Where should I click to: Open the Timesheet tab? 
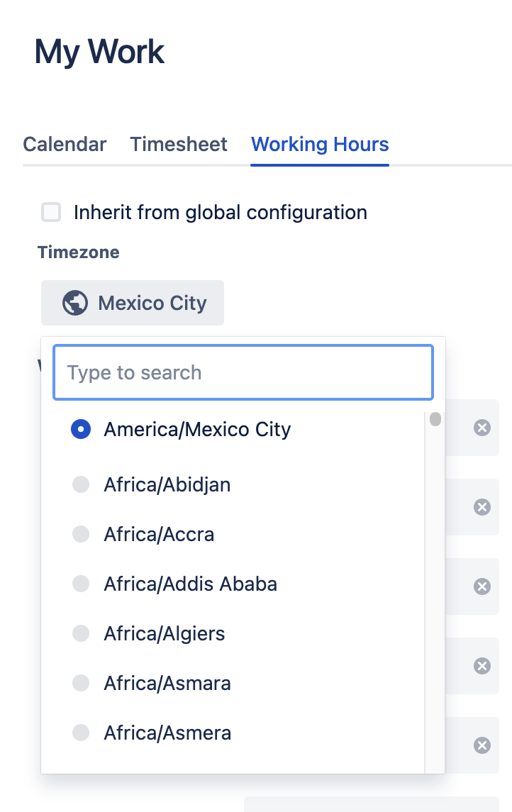coord(179,145)
